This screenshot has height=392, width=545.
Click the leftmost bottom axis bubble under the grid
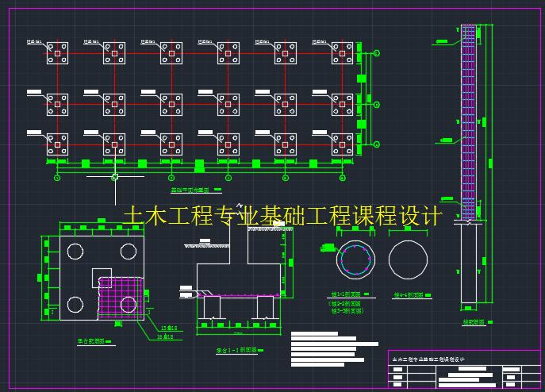[57, 178]
